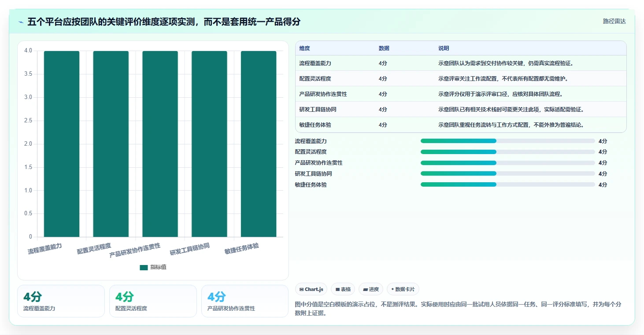Open the 流程覆盖能力 4分 data card
The image size is (644, 335).
(x=61, y=301)
